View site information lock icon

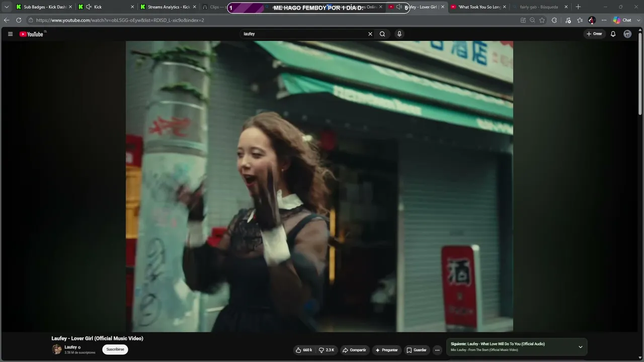(x=31, y=20)
